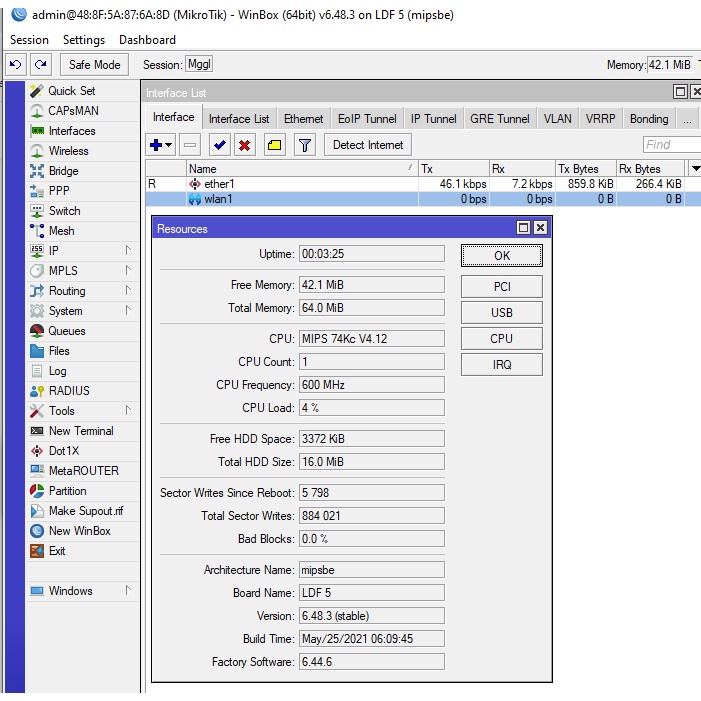The height and width of the screenshot is (701, 701).
Task: Select the ether1 interface row
Action: pos(423,184)
